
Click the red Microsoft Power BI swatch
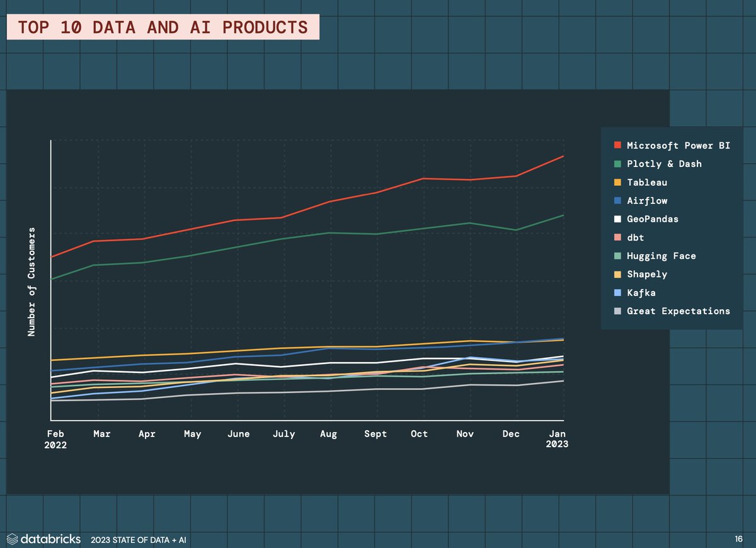[x=618, y=146]
